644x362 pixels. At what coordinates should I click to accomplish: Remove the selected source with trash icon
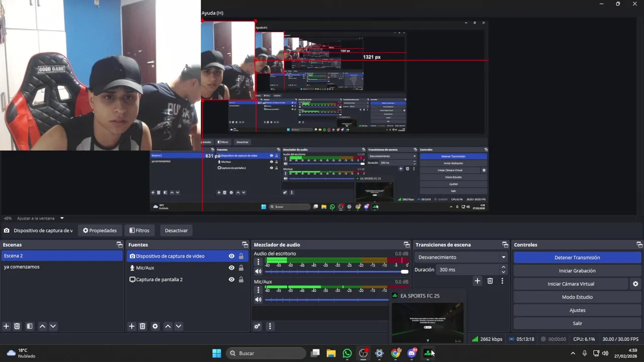pyautogui.click(x=142, y=326)
